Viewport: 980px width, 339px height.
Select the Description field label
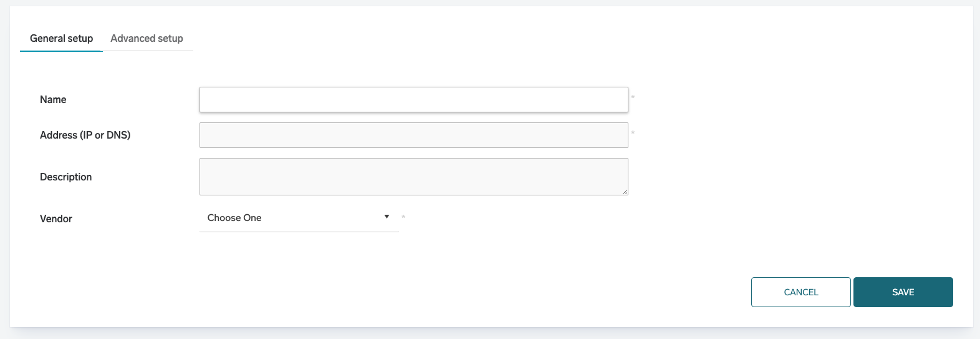(65, 177)
